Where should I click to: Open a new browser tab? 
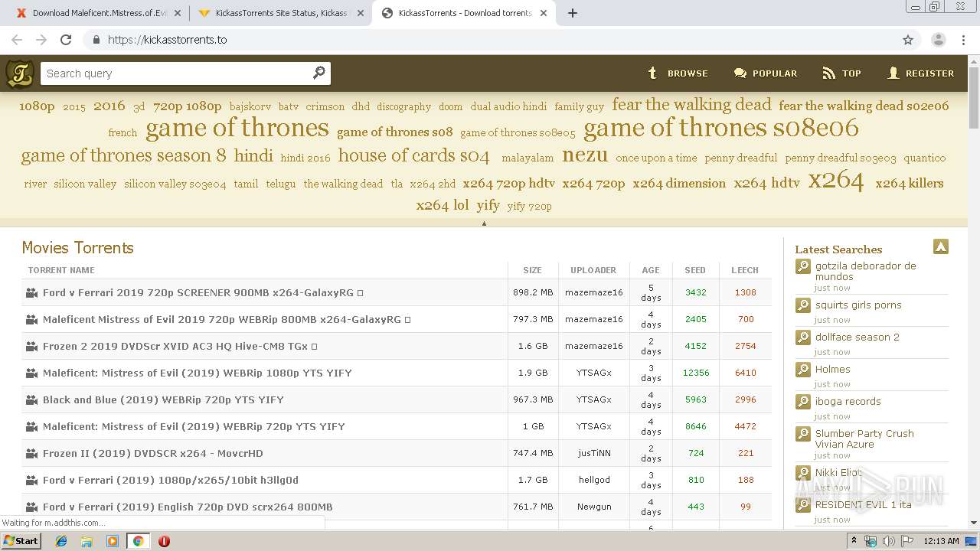coord(572,13)
